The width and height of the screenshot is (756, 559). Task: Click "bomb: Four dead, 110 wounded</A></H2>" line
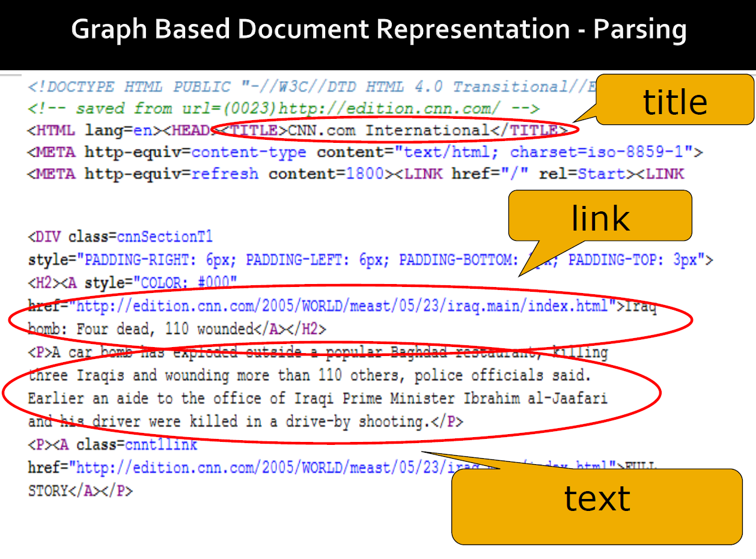click(177, 329)
